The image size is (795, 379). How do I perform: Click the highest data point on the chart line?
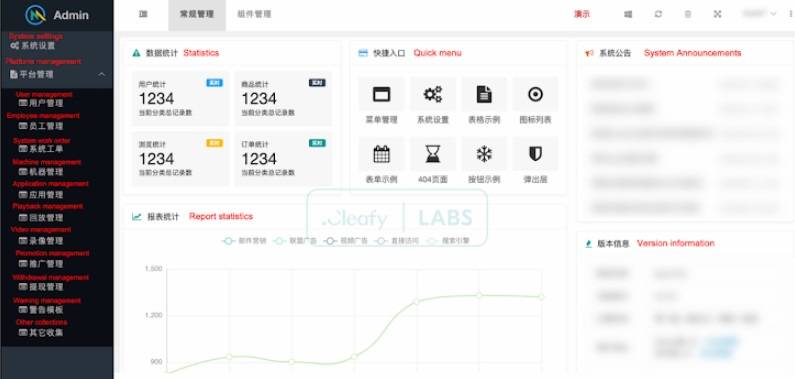(479, 295)
